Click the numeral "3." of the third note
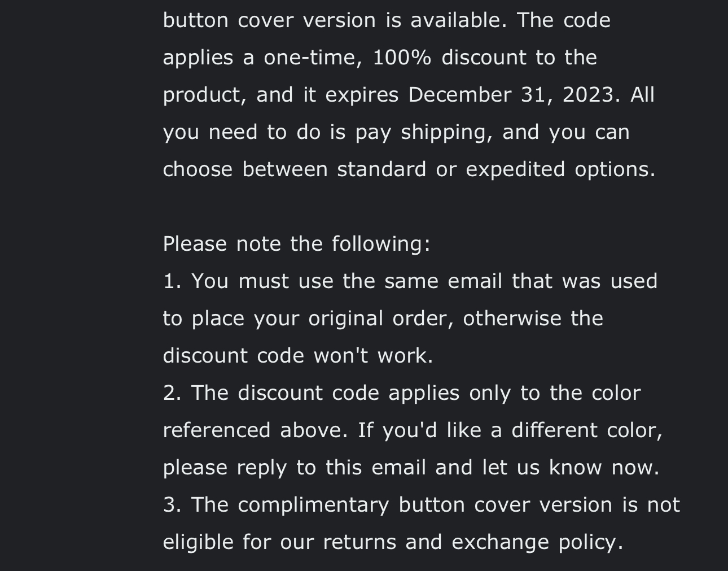 (172, 505)
